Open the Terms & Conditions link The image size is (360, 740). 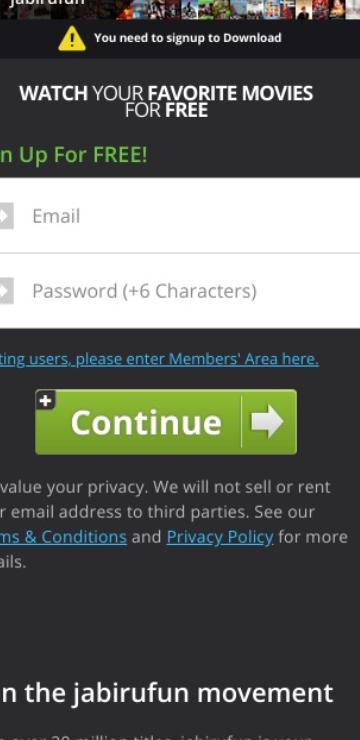click(x=63, y=537)
